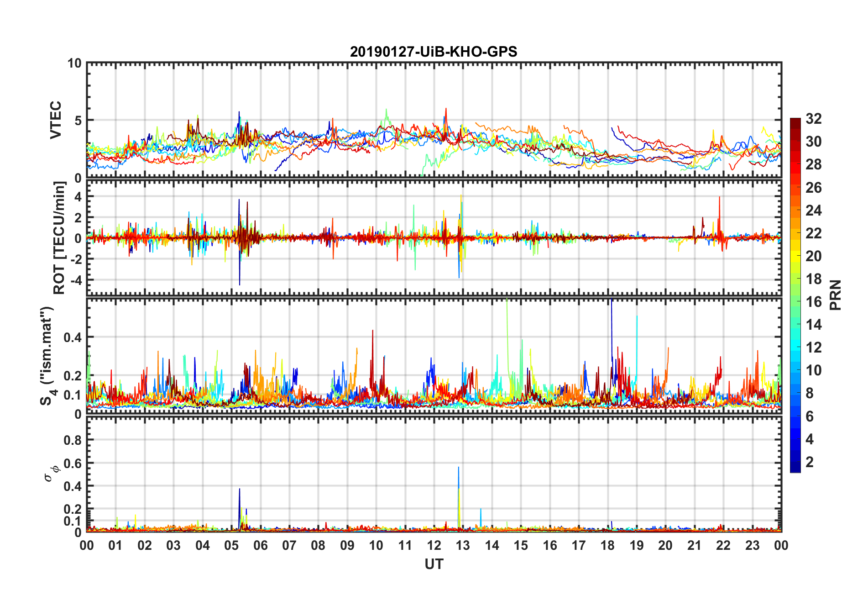The width and height of the screenshot is (868, 590).
Task: Click colorbar tick label 6
Action: pos(810,416)
